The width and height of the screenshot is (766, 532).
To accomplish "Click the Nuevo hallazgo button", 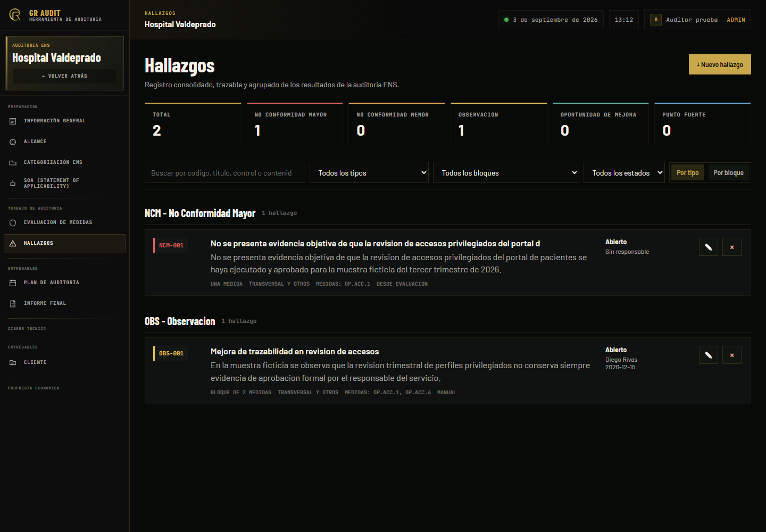I will coord(720,64).
